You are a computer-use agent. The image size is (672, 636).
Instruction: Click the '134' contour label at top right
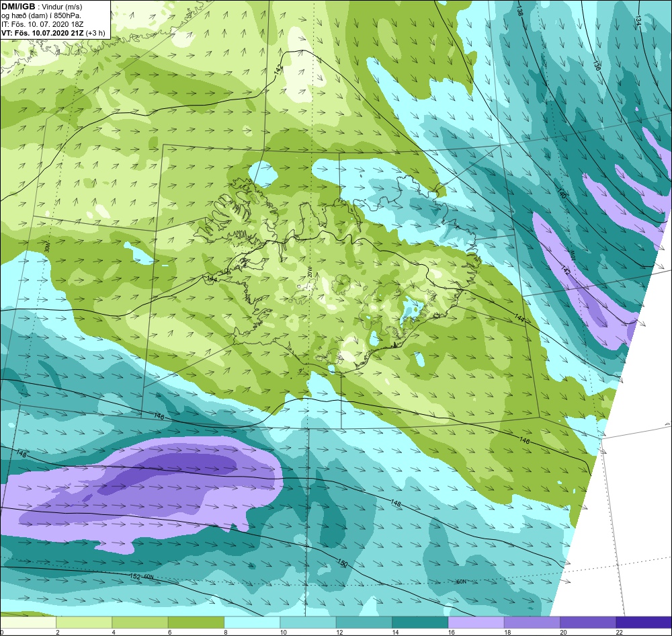[x=638, y=19]
